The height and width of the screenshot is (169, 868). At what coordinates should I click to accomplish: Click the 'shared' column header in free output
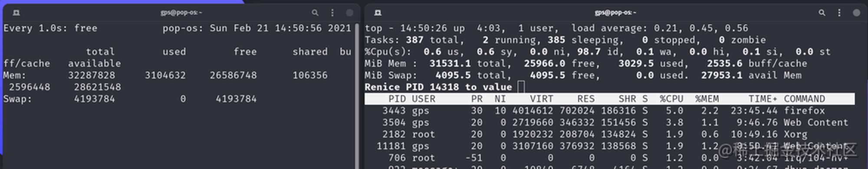click(310, 52)
